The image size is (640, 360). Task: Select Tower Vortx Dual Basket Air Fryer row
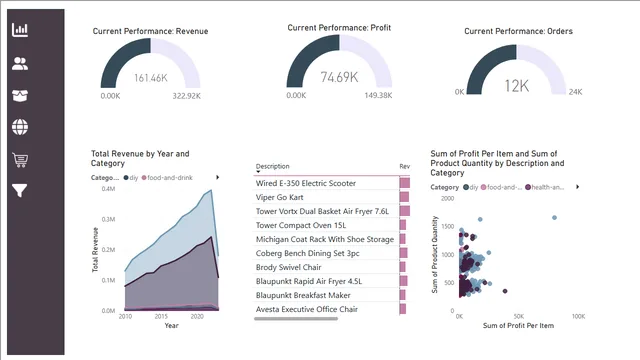(331, 211)
